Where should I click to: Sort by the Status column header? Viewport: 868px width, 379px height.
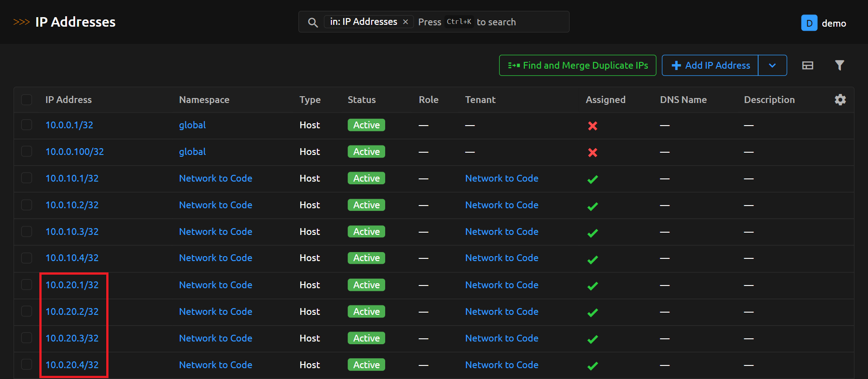[361, 100]
